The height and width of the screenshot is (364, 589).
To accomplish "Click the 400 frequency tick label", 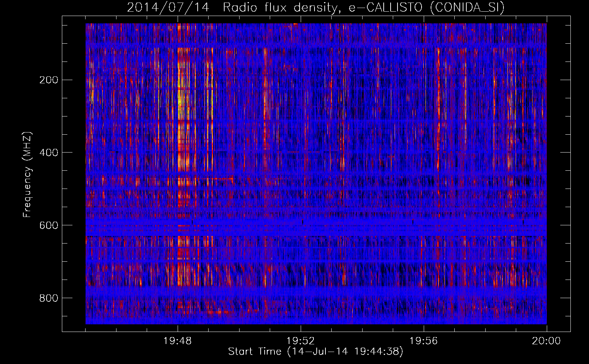I will click(48, 153).
